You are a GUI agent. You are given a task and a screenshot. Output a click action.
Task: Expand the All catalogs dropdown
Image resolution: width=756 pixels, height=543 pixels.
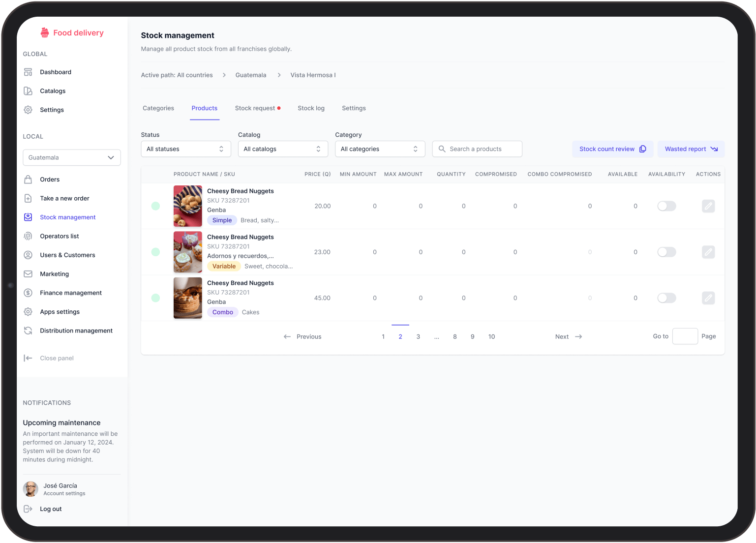click(282, 149)
